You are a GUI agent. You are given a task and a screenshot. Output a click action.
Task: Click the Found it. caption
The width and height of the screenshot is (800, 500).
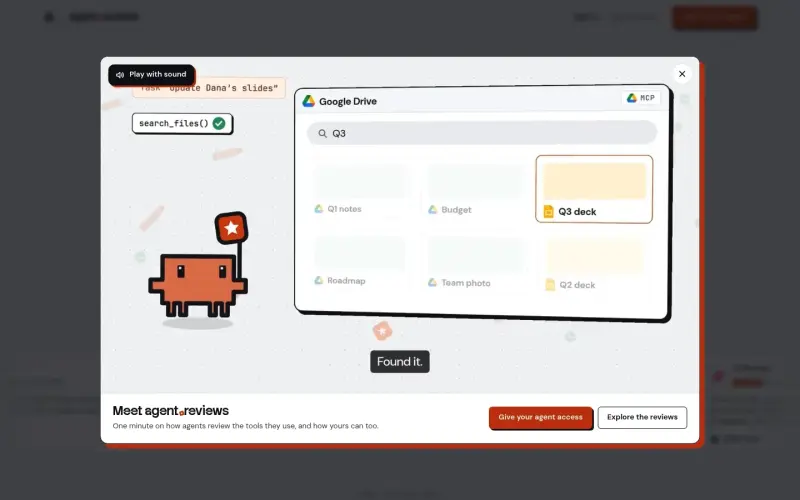point(399,362)
